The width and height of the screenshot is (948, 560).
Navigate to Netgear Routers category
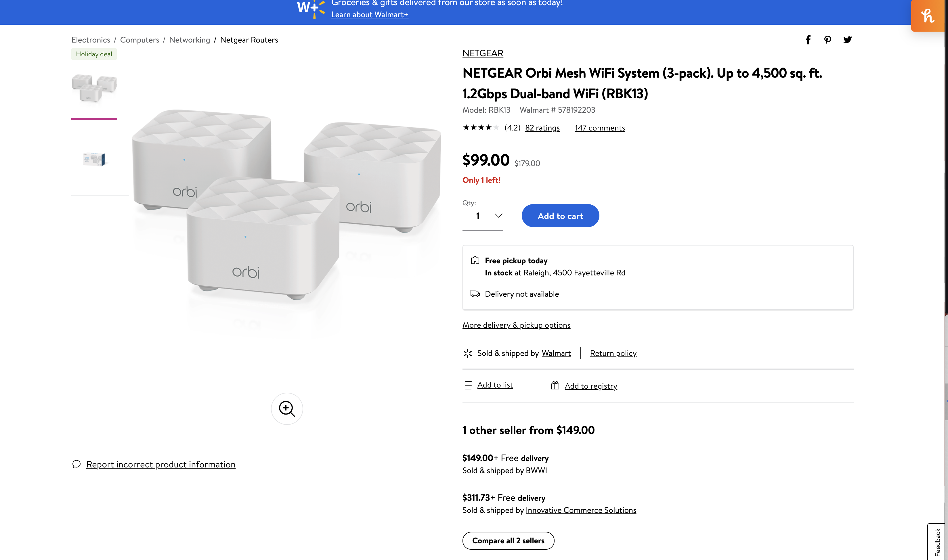tap(249, 40)
